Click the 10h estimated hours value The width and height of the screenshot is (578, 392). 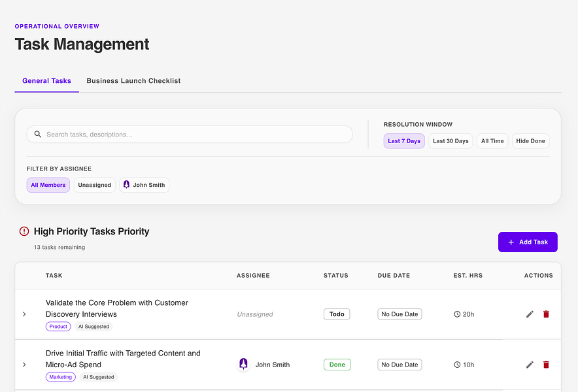[469, 365]
